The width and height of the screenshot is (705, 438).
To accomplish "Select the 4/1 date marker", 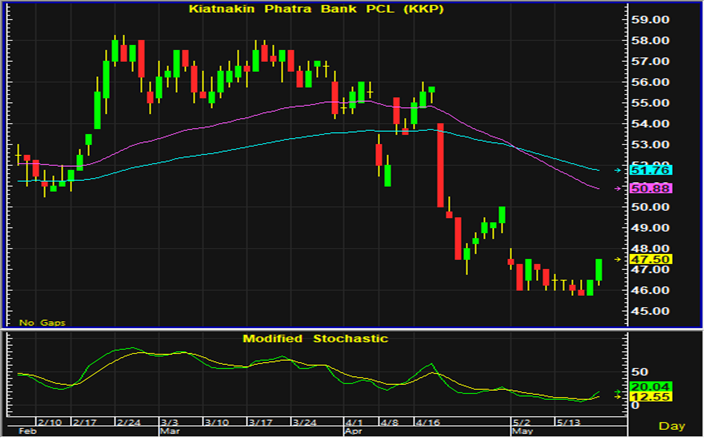I will coord(354,423).
